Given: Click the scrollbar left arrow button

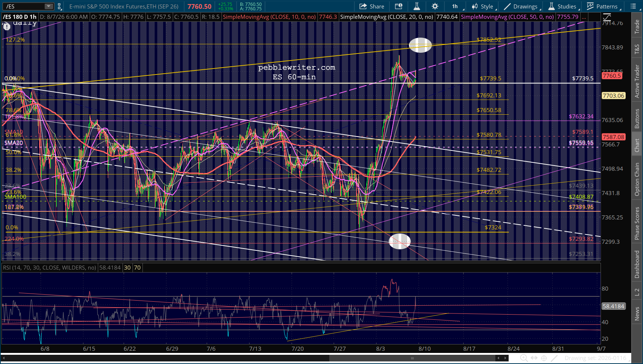Looking at the screenshot, I should pos(498,358).
